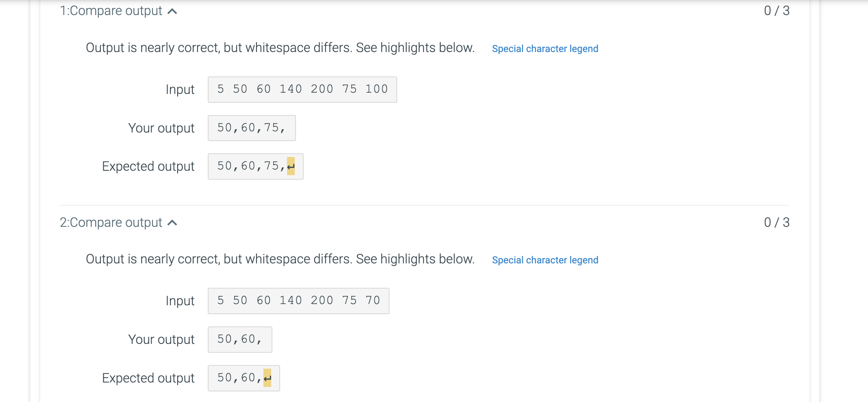Open the Special character legend for test 1
This screenshot has width=868, height=402.
tap(545, 49)
